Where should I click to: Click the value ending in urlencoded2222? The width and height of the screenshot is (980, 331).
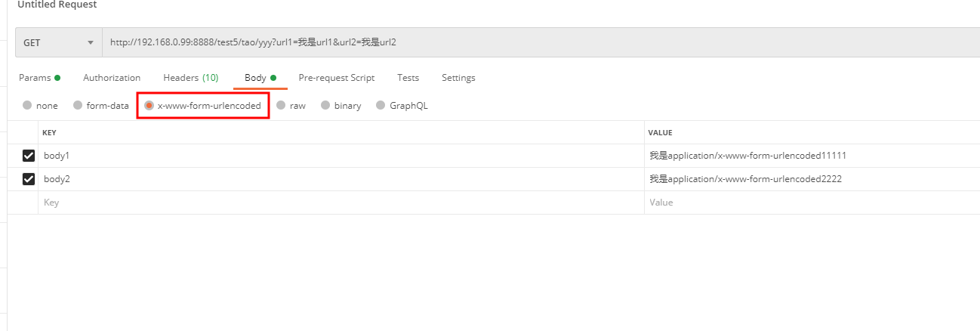[x=745, y=179]
